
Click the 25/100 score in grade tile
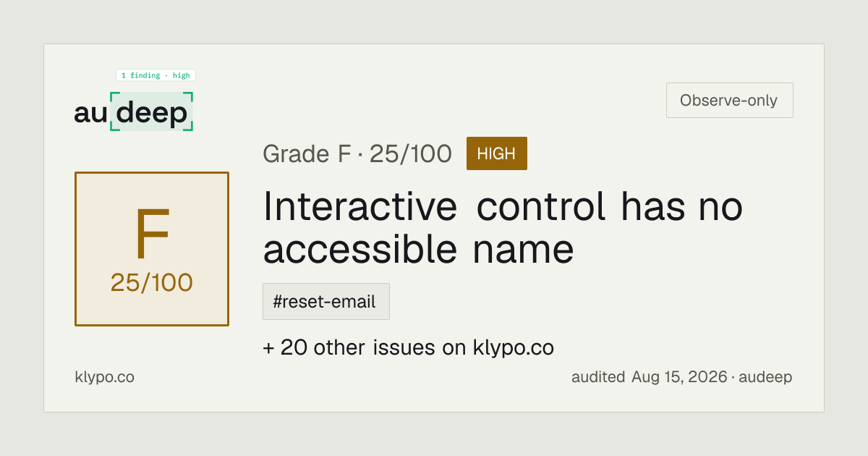pyautogui.click(x=152, y=283)
